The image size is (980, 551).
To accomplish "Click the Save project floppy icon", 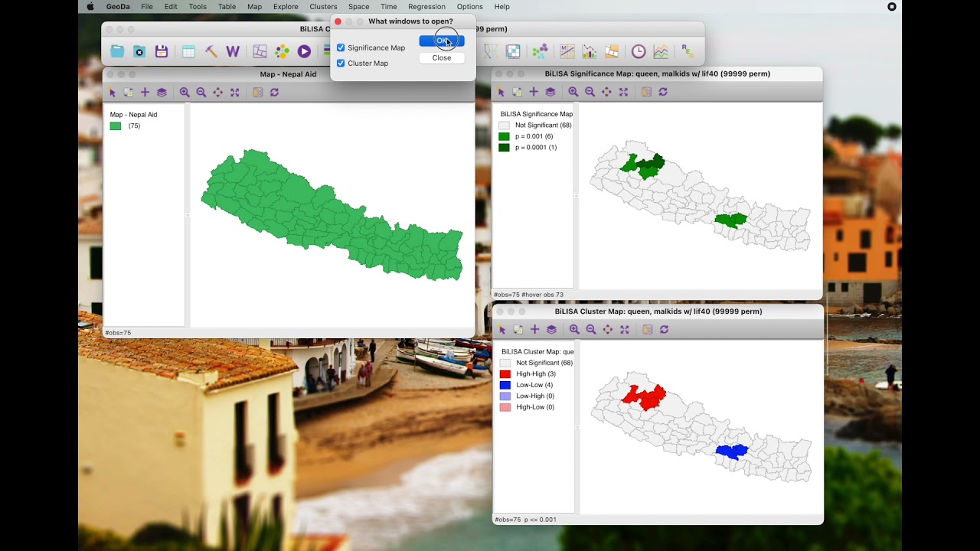I will click(162, 51).
